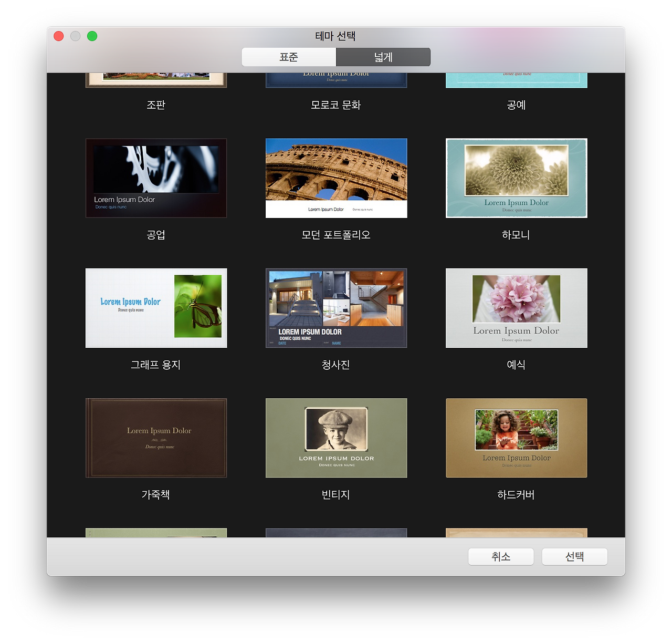Choose the 모던 포트폴리오 theme
Viewport: 672px width, 643px height.
point(336,178)
